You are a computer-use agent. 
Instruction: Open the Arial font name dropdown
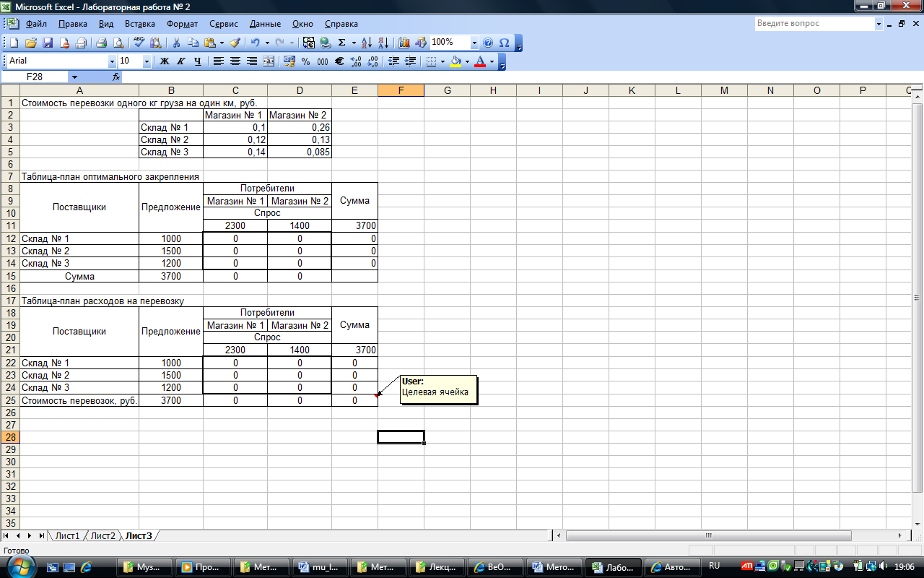click(112, 61)
